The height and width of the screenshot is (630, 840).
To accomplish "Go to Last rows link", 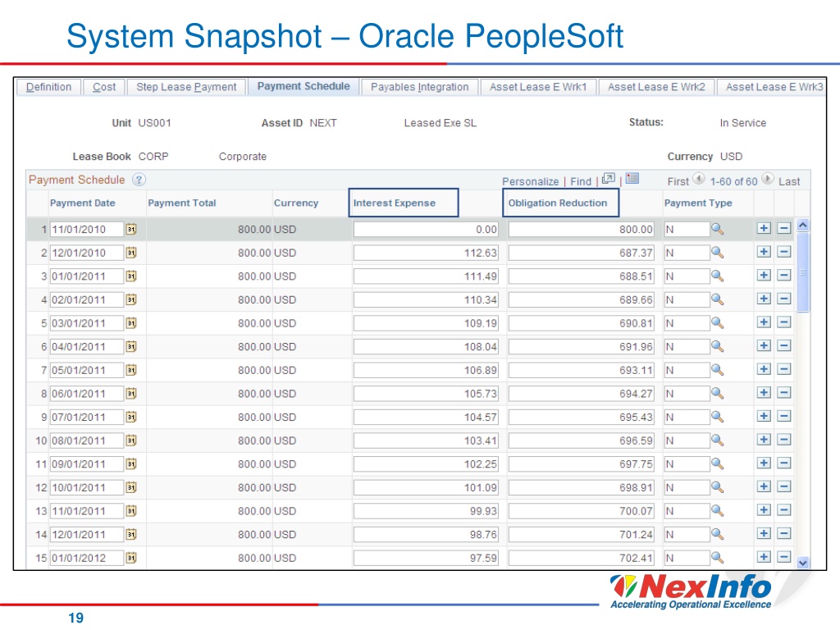I will point(789,181).
